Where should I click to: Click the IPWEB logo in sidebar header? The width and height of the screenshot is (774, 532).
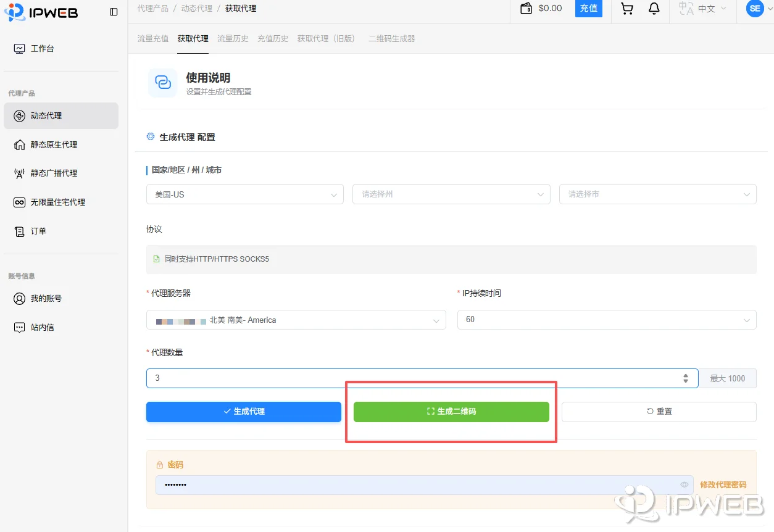coord(41,12)
